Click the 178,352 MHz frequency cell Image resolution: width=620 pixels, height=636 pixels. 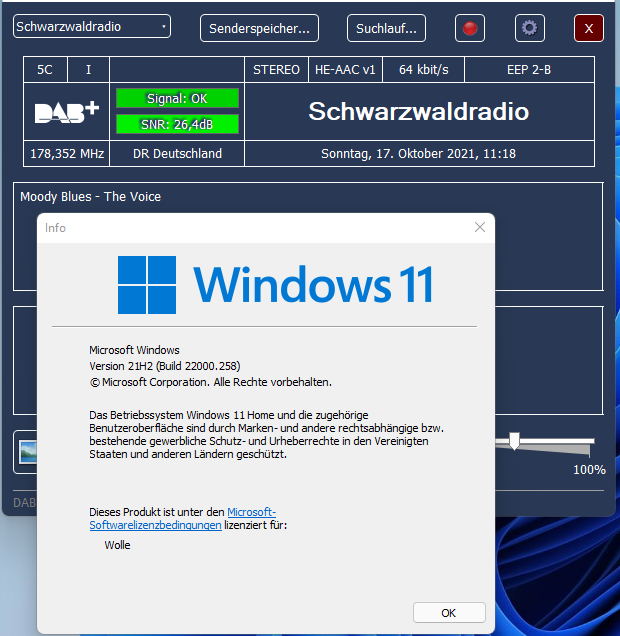67,154
